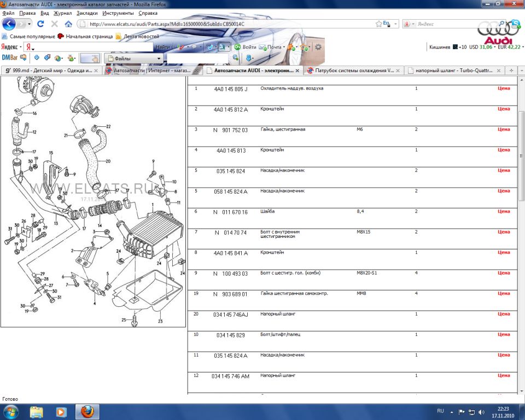Image resolution: width=525 pixels, height=420 pixels.
Task: Click Цена for part 034 145 829
Action: tap(504, 335)
